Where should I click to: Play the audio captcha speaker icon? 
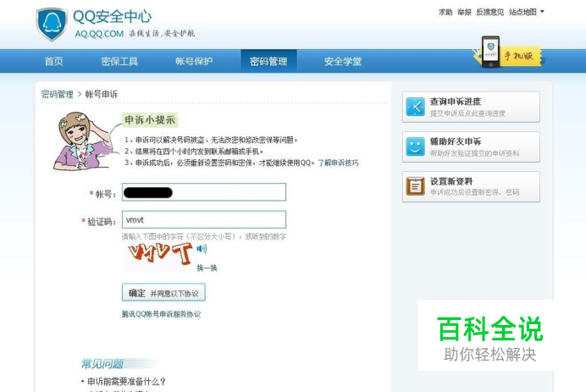(202, 249)
